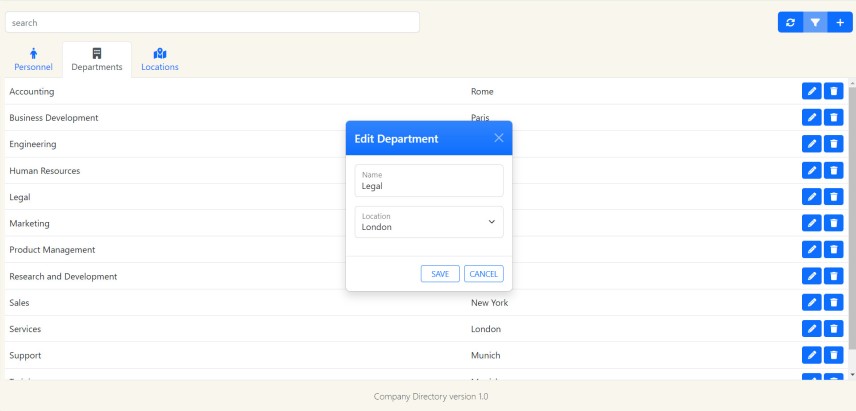Delete the Accounting department trash icon
Viewport: 856px width, 411px height.
pos(834,91)
